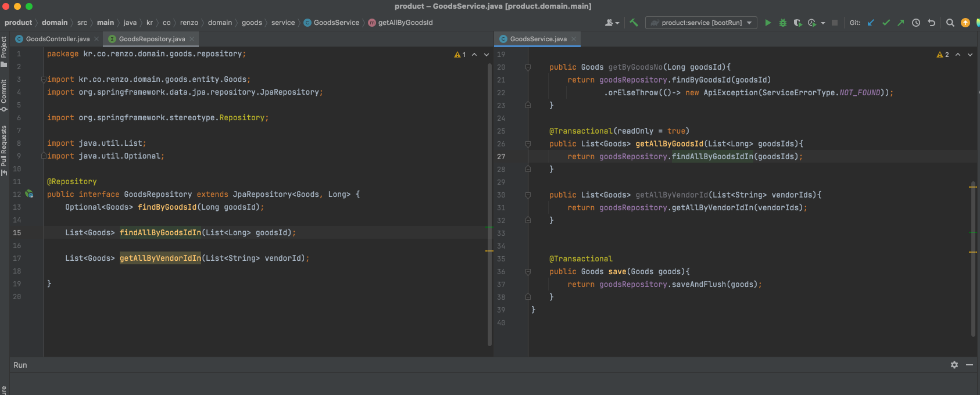Select the GoodsRepository.java tab
The width and height of the screenshot is (980, 395).
[152, 39]
